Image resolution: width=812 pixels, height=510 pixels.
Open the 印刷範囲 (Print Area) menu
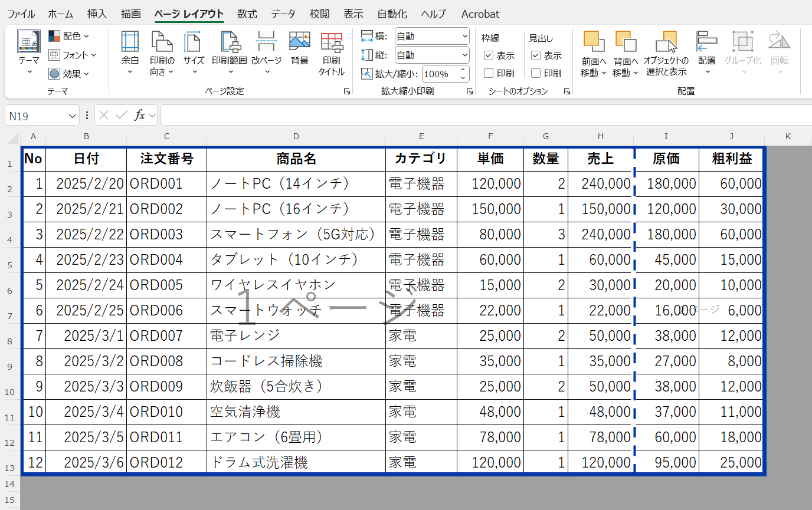229,52
